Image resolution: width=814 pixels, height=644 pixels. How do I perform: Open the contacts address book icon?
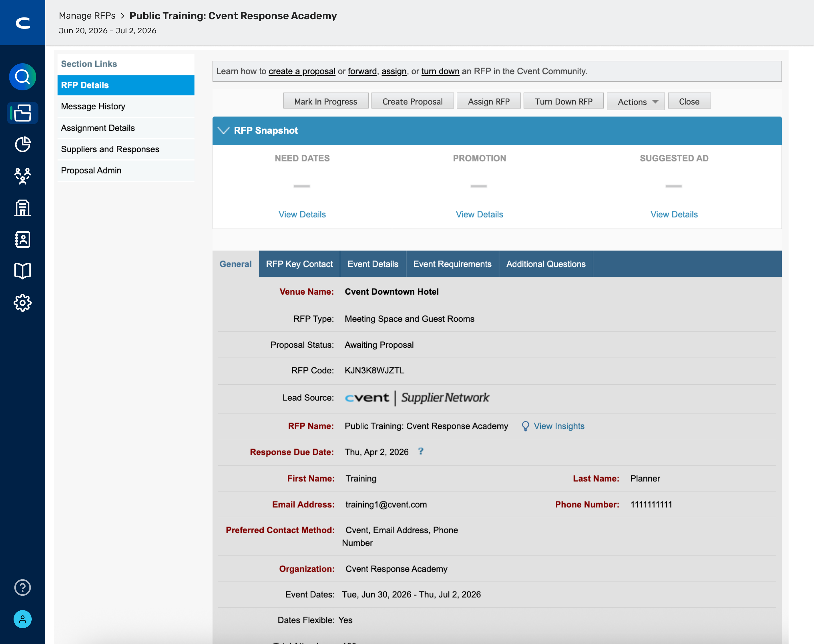click(x=22, y=240)
